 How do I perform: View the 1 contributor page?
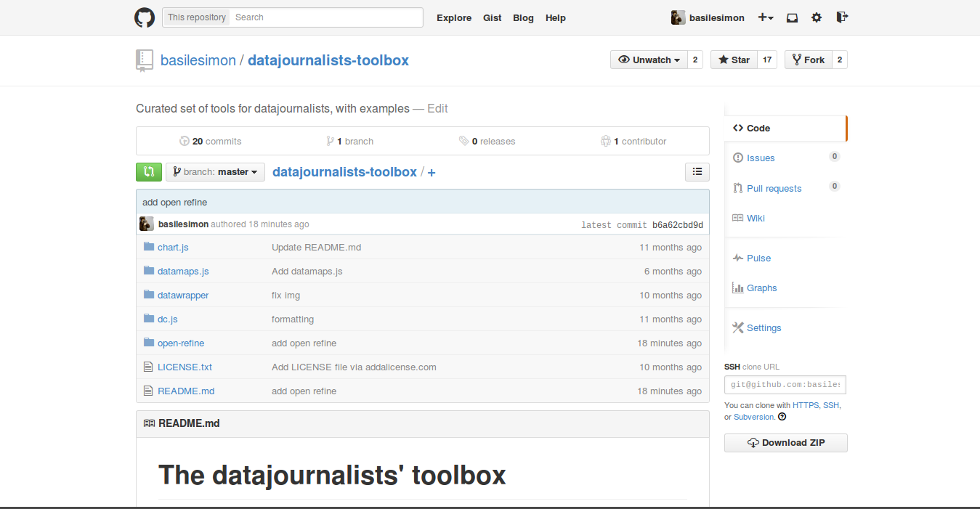click(x=633, y=142)
